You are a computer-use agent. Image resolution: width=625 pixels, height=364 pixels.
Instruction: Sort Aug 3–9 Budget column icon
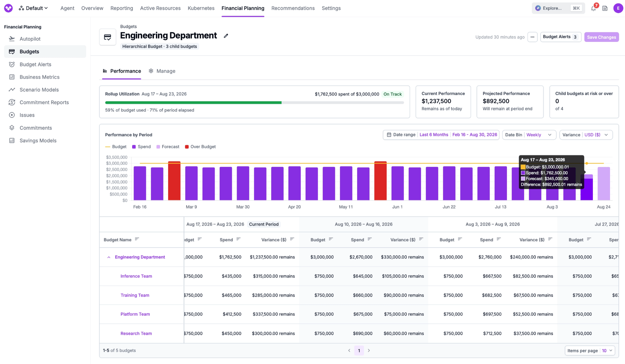460,239
